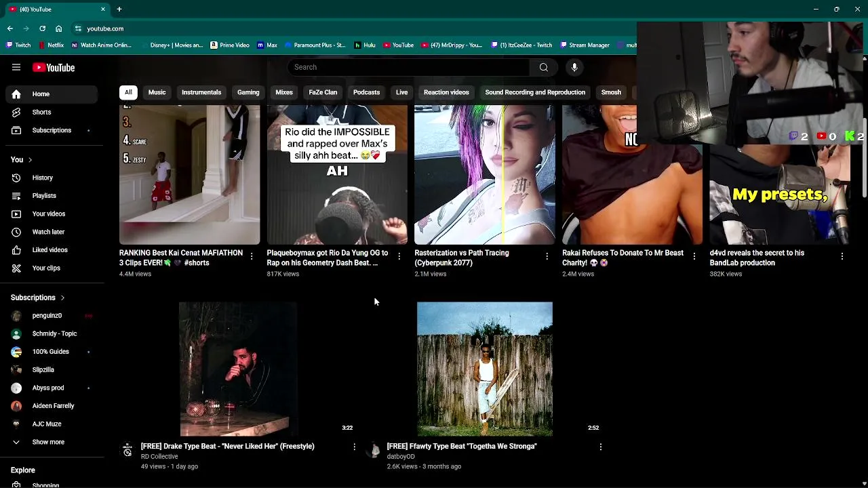
Task: Open options for Rasterization vs Path Tracing short
Action: (547, 256)
